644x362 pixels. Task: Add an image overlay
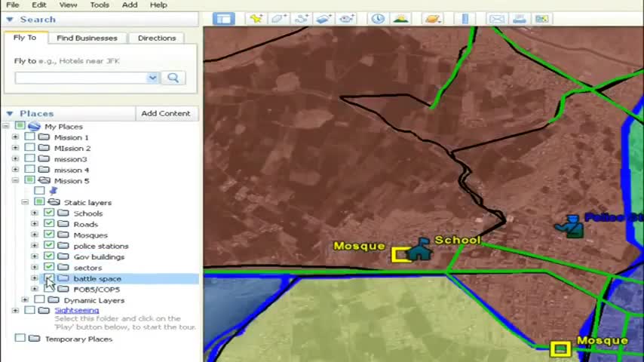[x=324, y=19]
